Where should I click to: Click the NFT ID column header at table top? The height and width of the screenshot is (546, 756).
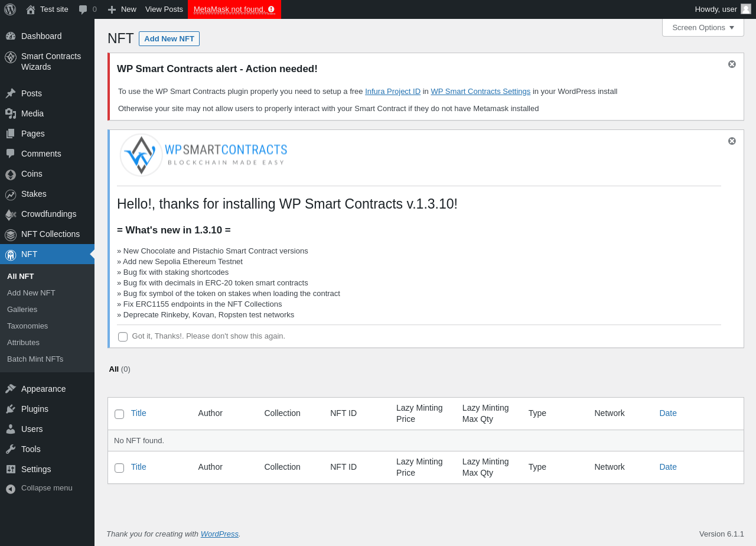pyautogui.click(x=343, y=413)
